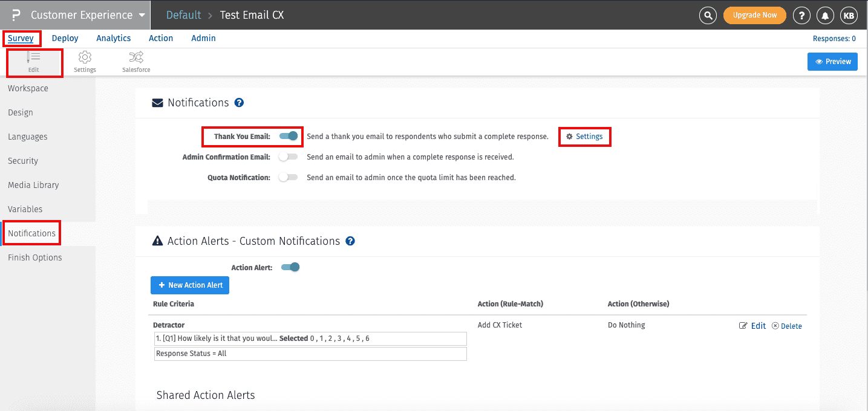This screenshot has width=868, height=411.
Task: Turn on Quota Notification toggle
Action: coord(288,178)
